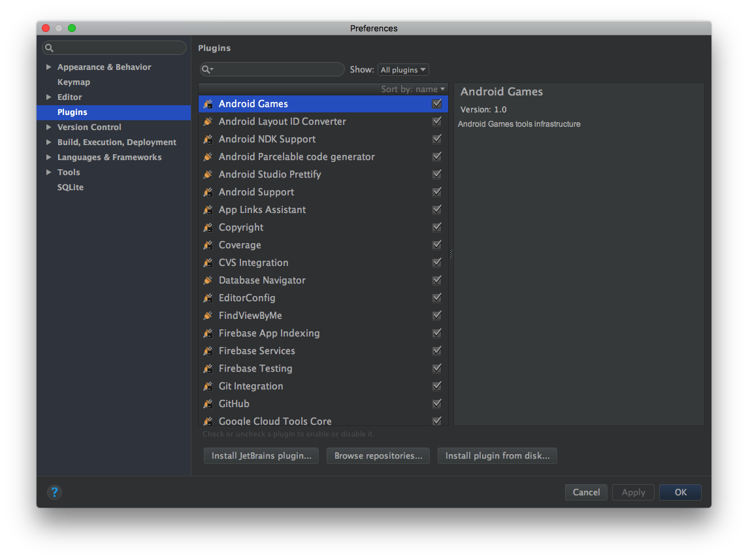Click the Browse repositories button

pos(378,455)
